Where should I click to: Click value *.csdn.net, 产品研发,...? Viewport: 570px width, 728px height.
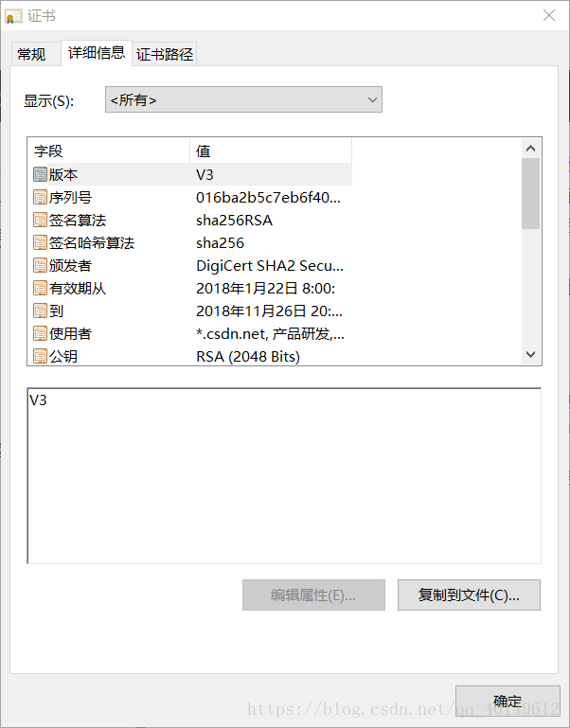point(271,334)
